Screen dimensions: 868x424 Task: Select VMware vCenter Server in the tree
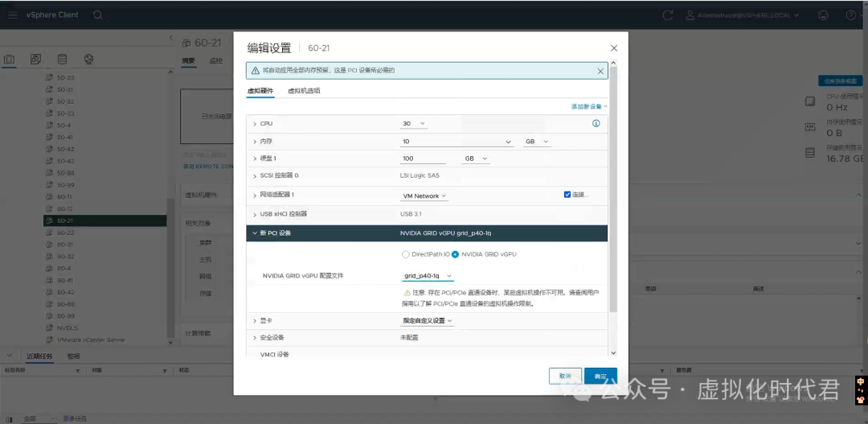tap(91, 340)
